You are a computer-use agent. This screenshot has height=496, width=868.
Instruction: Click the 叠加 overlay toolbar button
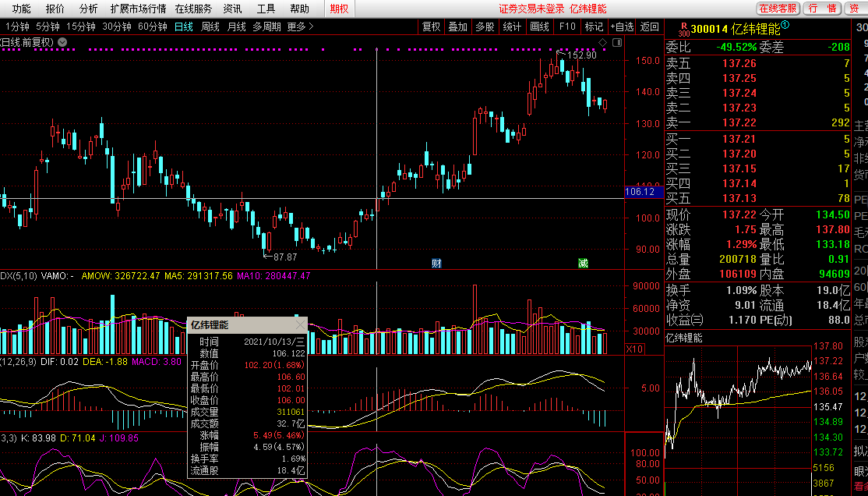click(x=458, y=27)
